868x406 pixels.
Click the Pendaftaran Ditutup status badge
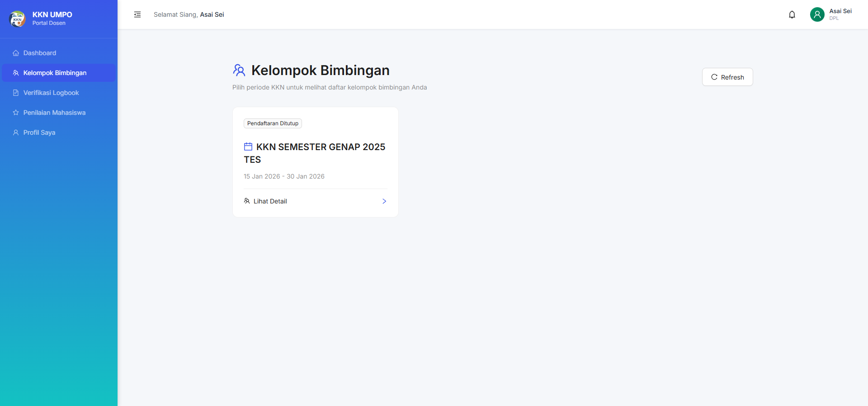pyautogui.click(x=273, y=123)
